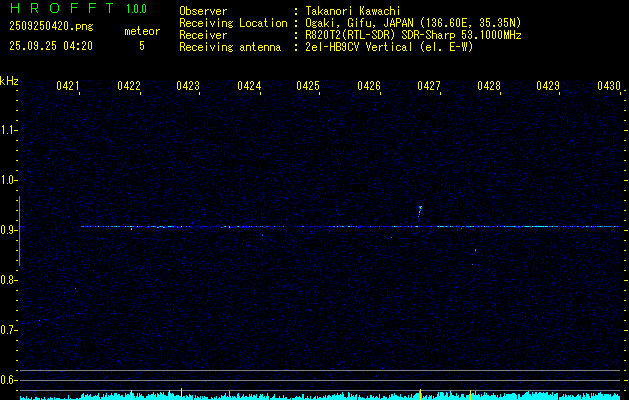Click the yellow meteor marker near 0428 in bottom strip
Image resolution: width=629 pixels, height=400 pixels.
[471, 394]
